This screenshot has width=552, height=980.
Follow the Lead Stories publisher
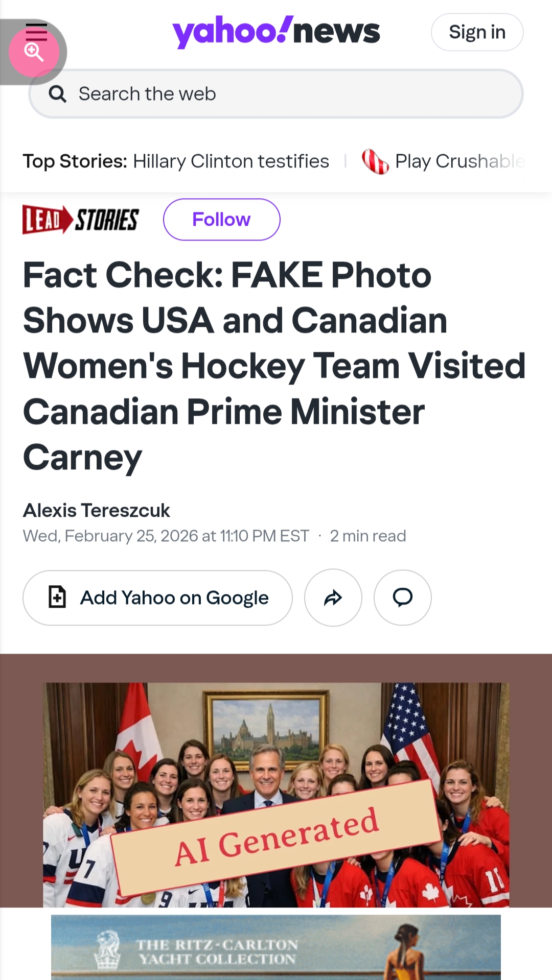221,220
